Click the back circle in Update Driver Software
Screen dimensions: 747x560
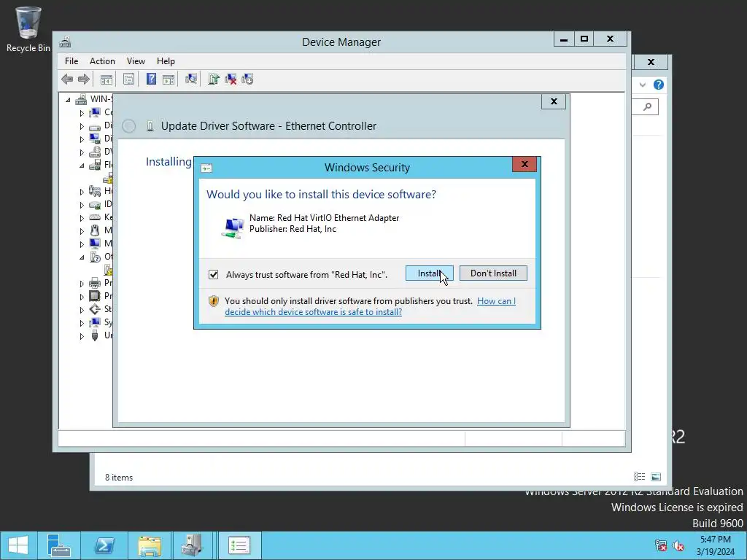128,126
